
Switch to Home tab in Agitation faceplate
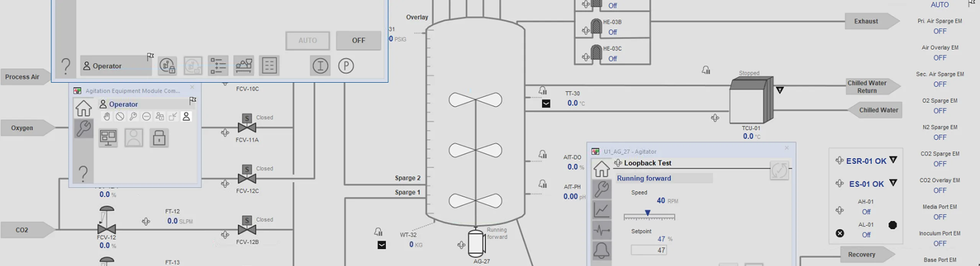(83, 108)
